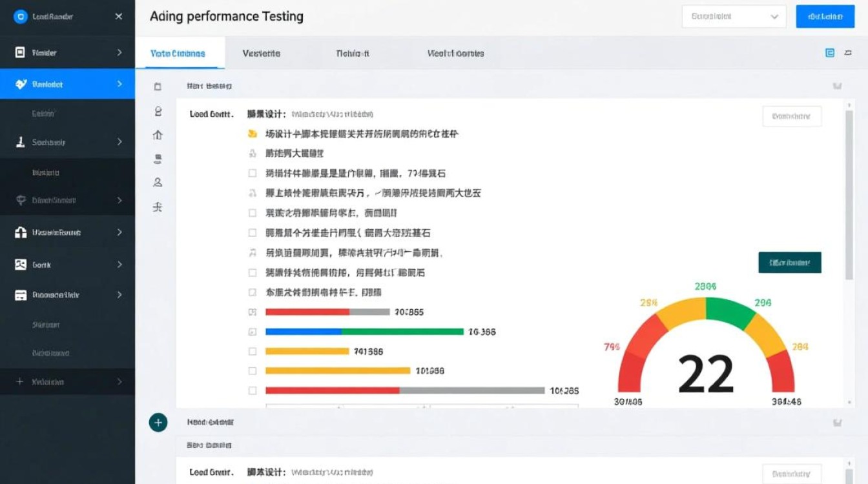This screenshot has width=868, height=484.
Task: Open the dropdown in the top-right header
Action: pyautogui.click(x=734, y=17)
